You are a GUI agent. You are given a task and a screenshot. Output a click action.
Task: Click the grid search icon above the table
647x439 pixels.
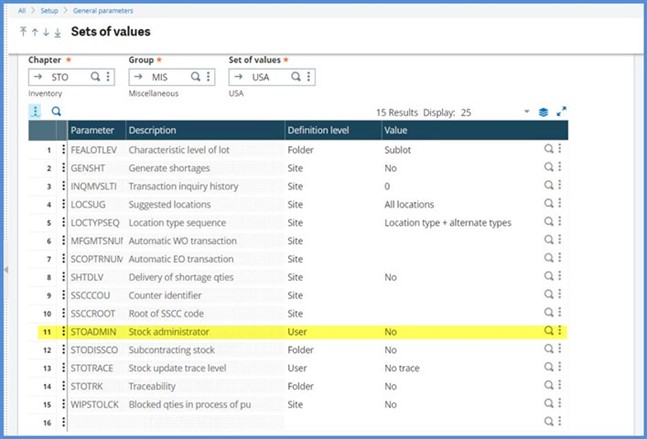click(57, 112)
